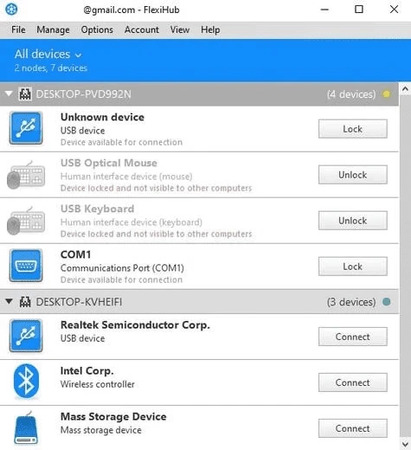Click "Mass Storage Device" name text
The image size is (411, 450).
(x=113, y=416)
